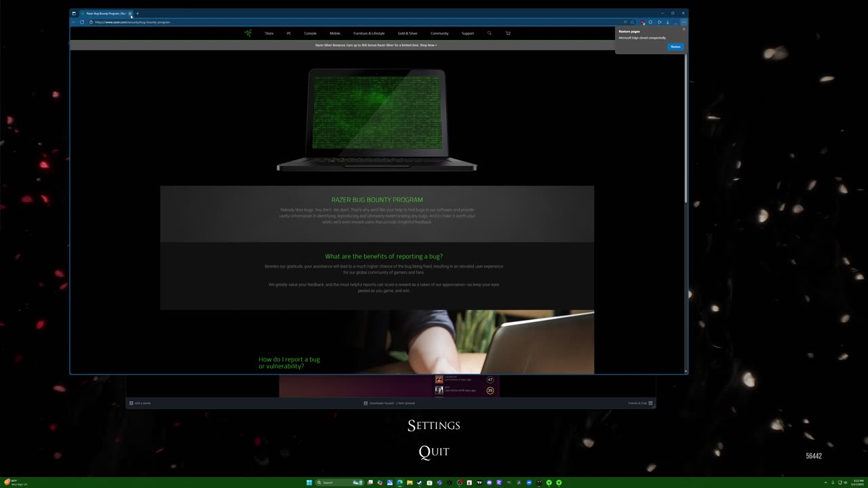This screenshot has width=868, height=488.
Task: Click Add a Game in Steam window
Action: tap(140, 403)
